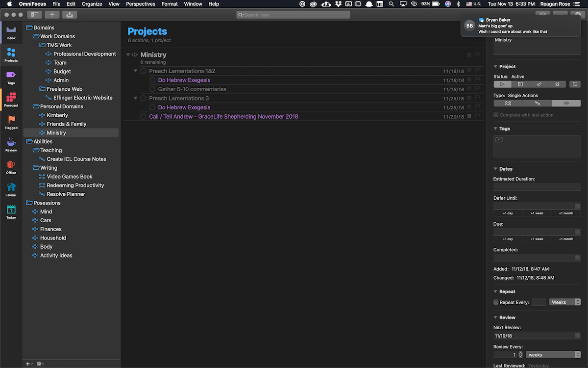Open the Today perspective
The height and width of the screenshot is (368, 588).
pyautogui.click(x=11, y=212)
